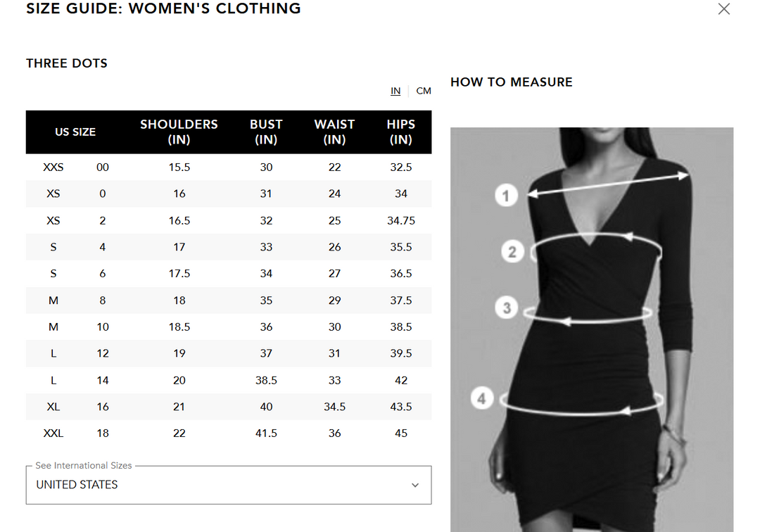Screen dimensions: 760x532
Task: Close the size guide dialog
Action: (x=723, y=8)
